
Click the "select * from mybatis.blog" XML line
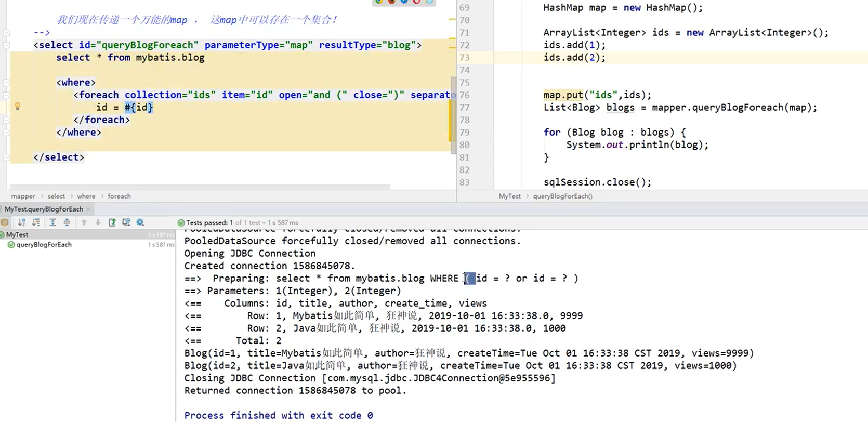(130, 58)
